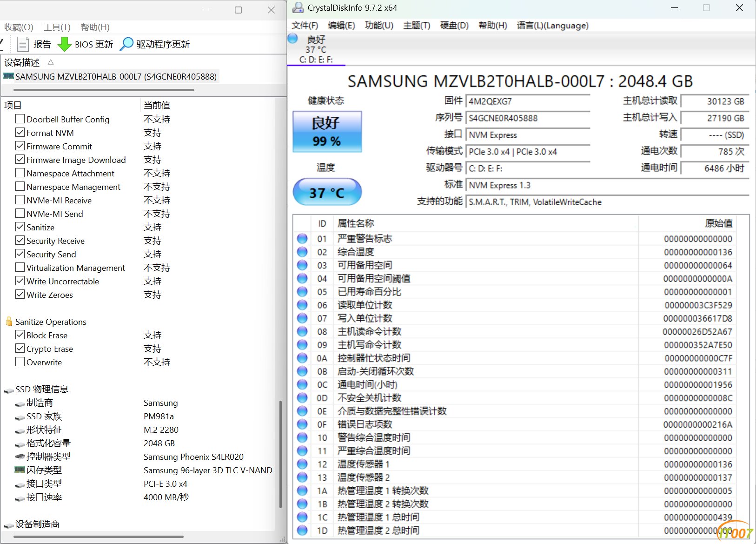Click the left window vertical scrollbar thumb
Screen dimensions: 756x544
281,454
